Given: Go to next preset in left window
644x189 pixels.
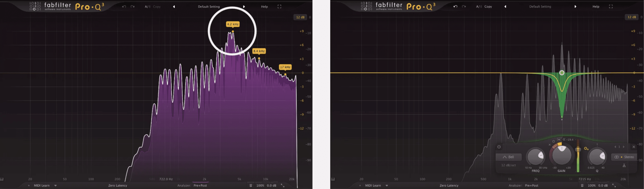Looking at the screenshot, I should coord(244,7).
